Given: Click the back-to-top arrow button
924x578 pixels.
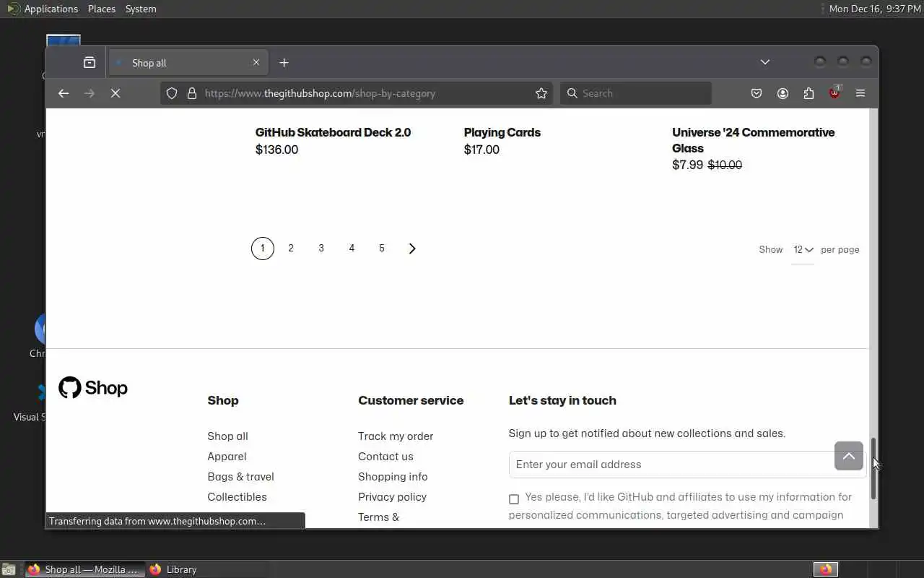Looking at the screenshot, I should tap(849, 456).
